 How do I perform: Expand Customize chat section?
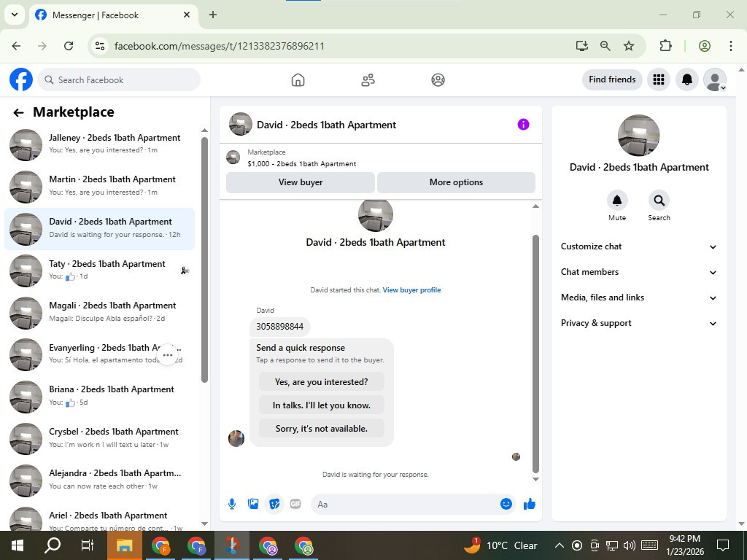click(x=638, y=246)
